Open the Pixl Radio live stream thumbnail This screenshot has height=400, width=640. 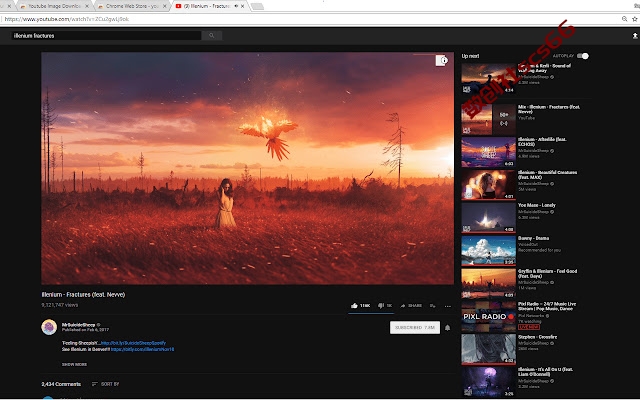488,317
